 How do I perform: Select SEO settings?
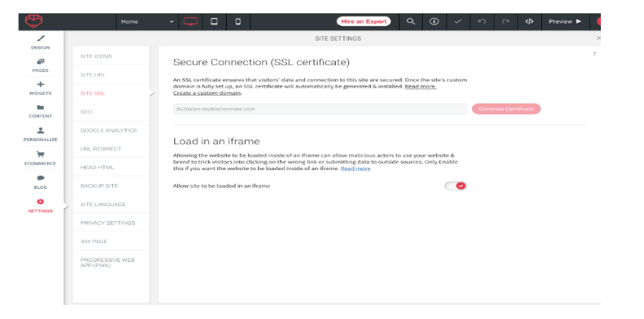tap(111, 111)
